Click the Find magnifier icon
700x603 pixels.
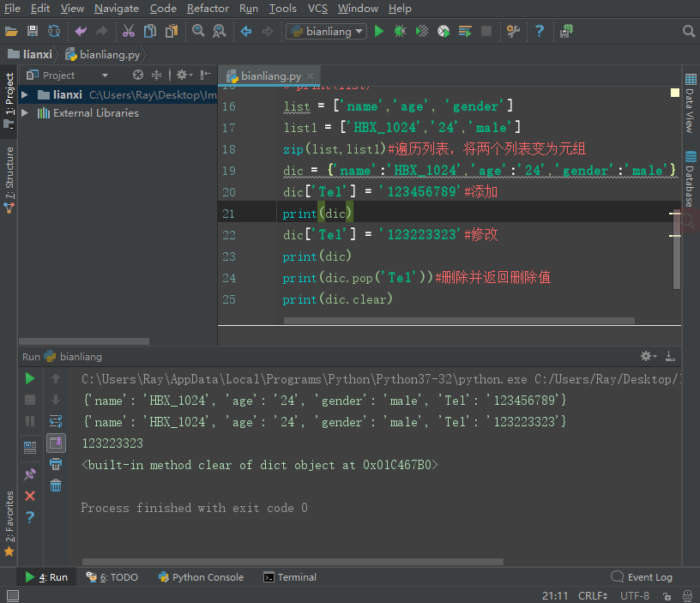coord(198,31)
